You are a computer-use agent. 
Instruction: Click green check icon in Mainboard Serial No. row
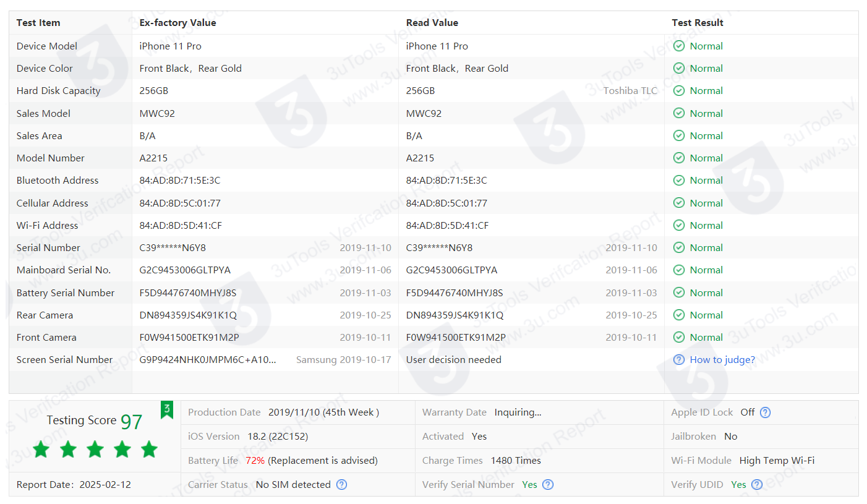(679, 270)
